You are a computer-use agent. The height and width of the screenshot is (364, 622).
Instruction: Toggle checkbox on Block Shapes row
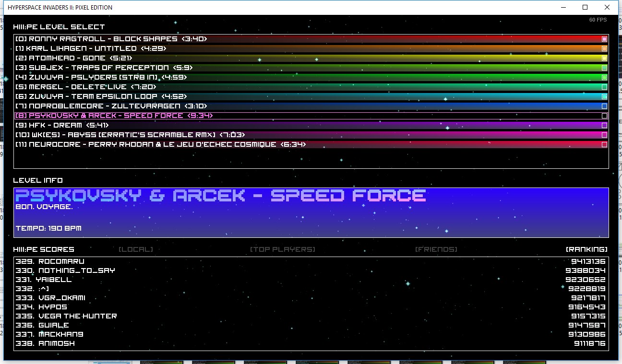click(x=604, y=39)
